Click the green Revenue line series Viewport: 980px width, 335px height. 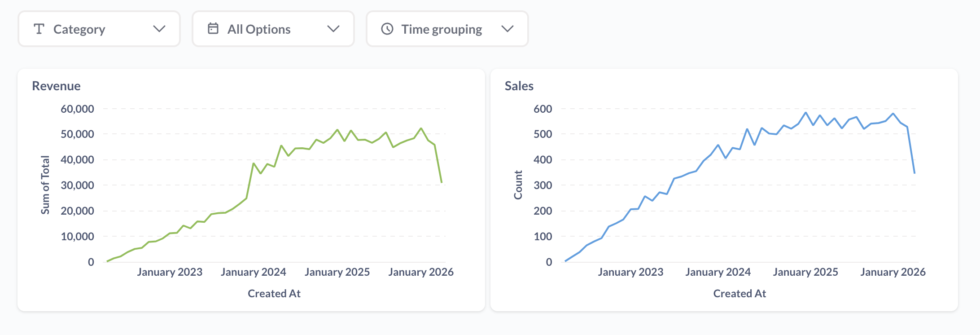(254, 163)
